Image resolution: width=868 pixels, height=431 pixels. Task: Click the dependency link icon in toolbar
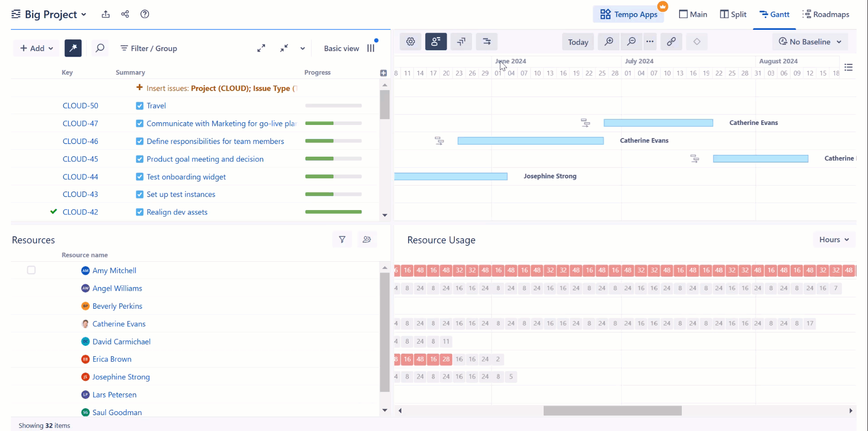pyautogui.click(x=671, y=42)
